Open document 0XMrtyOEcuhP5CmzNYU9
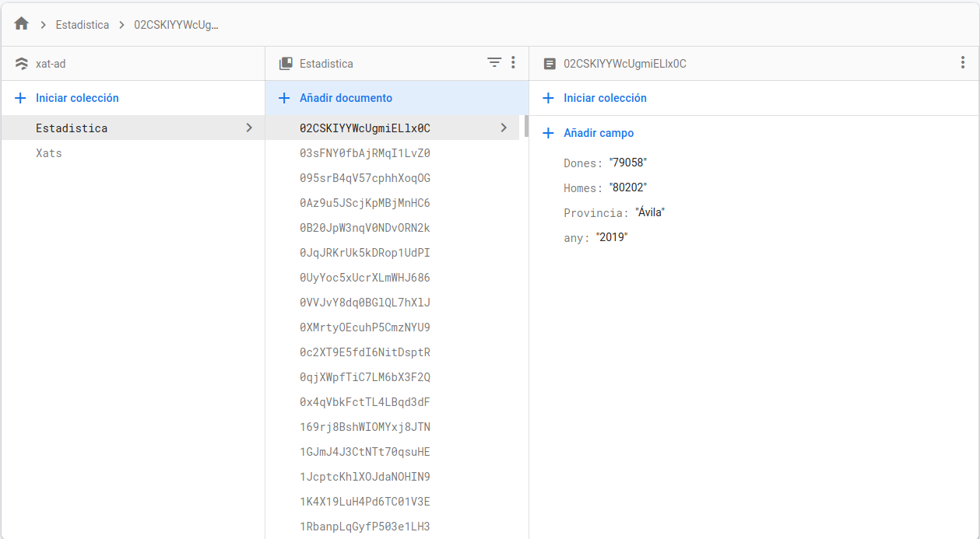The height and width of the screenshot is (539, 980). pos(365,327)
